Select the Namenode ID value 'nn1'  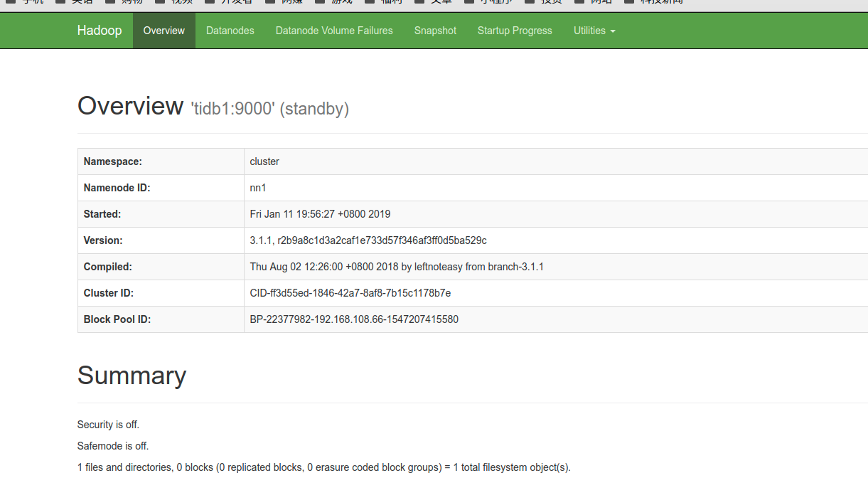coord(258,188)
